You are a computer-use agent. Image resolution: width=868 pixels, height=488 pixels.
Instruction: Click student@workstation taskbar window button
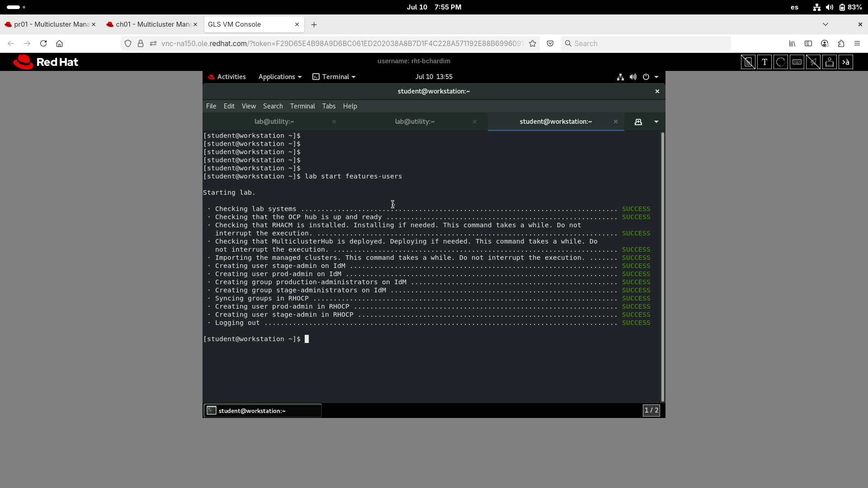262,411
